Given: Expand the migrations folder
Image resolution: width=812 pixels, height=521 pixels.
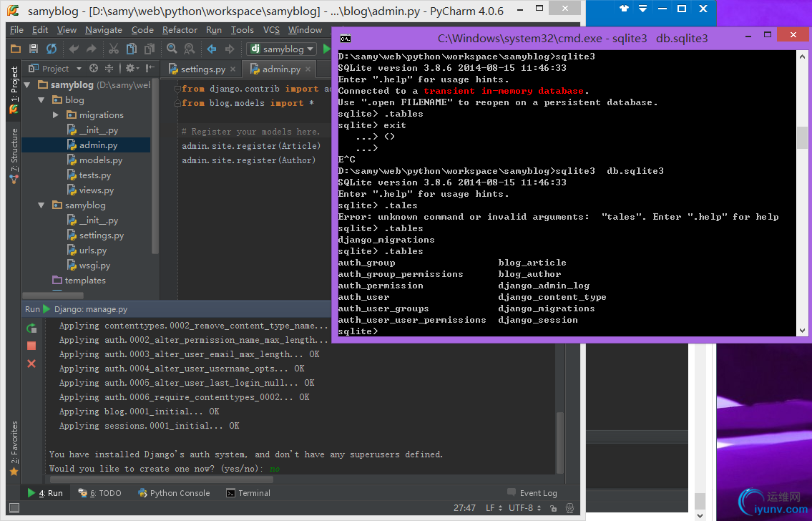Looking at the screenshot, I should coord(55,115).
